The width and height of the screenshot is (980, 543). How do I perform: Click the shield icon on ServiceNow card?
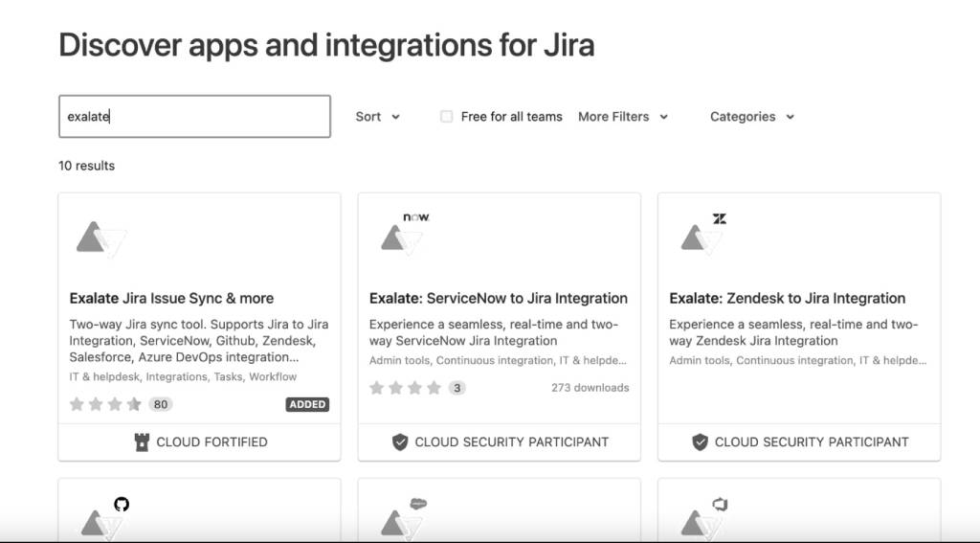pos(400,442)
